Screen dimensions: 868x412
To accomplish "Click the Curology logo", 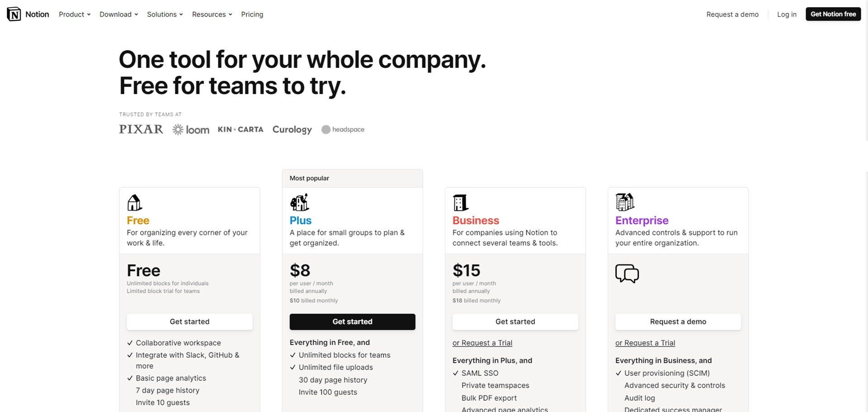I will [x=292, y=130].
